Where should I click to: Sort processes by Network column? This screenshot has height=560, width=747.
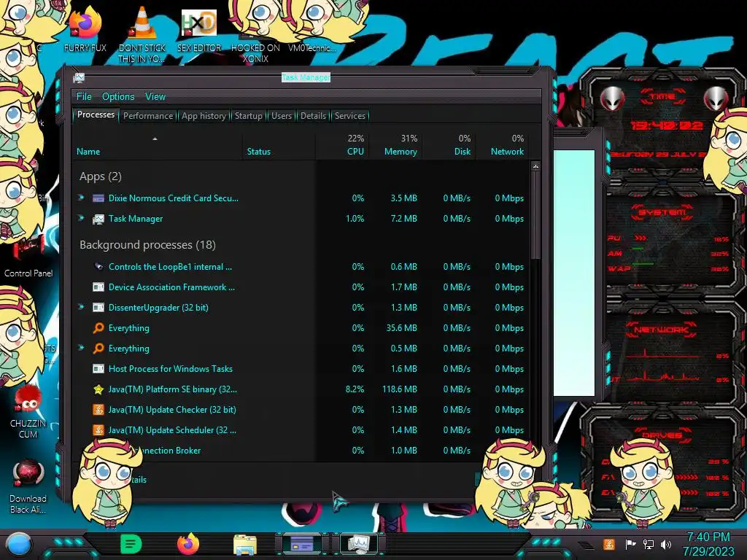[x=502, y=146]
